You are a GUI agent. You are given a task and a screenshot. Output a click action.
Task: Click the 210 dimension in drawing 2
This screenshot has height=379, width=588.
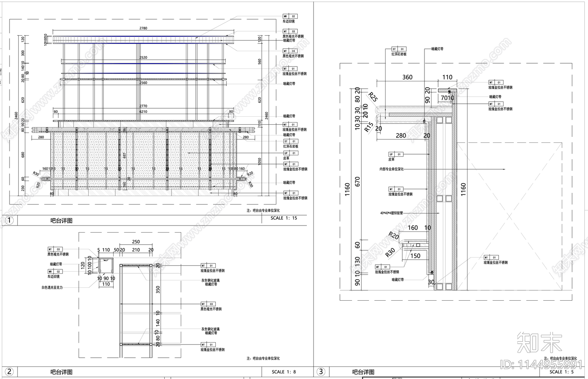coord(136,250)
